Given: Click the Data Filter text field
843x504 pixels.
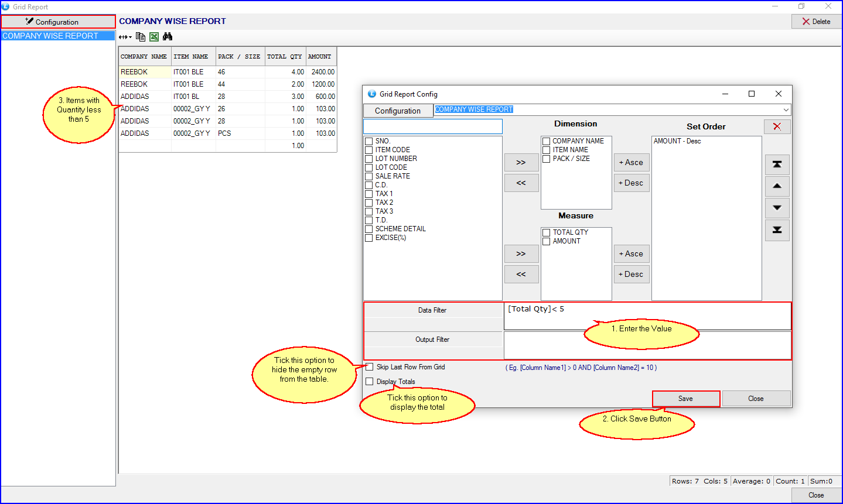Looking at the screenshot, I should pos(647,316).
